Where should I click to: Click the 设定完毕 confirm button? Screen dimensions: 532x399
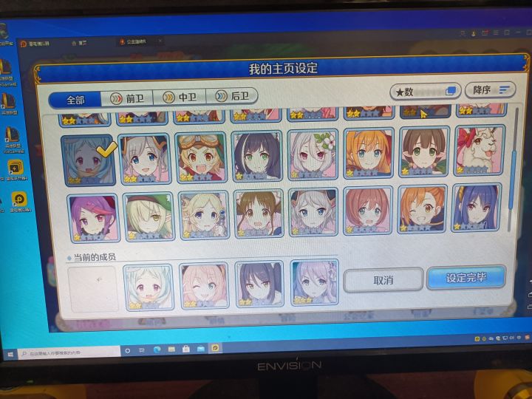pos(466,278)
